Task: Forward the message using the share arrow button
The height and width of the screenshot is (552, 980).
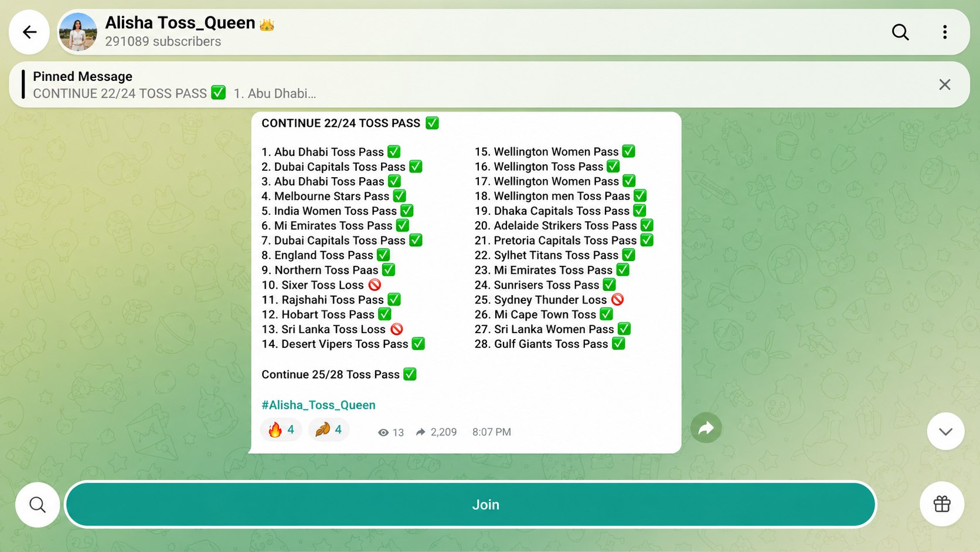Action: pos(706,428)
